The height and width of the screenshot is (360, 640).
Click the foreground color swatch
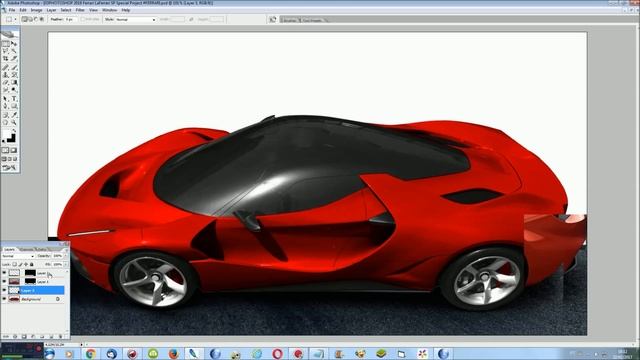(x=7, y=134)
